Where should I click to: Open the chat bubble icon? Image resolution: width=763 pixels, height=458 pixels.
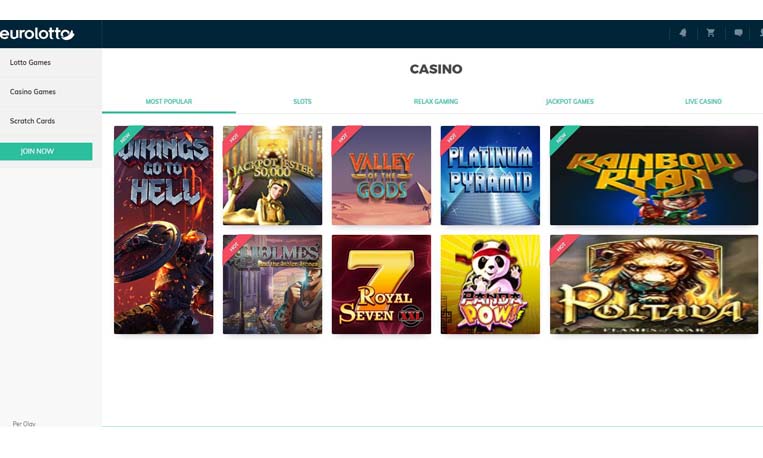[738, 33]
